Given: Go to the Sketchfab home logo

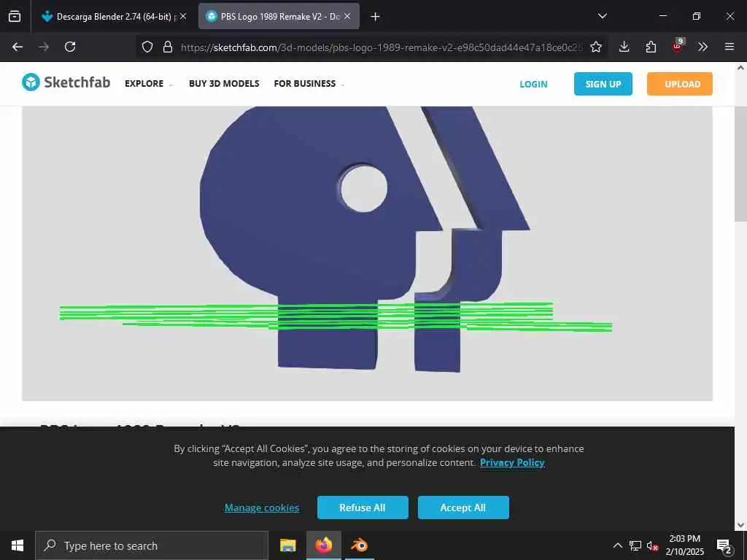Looking at the screenshot, I should point(66,82).
